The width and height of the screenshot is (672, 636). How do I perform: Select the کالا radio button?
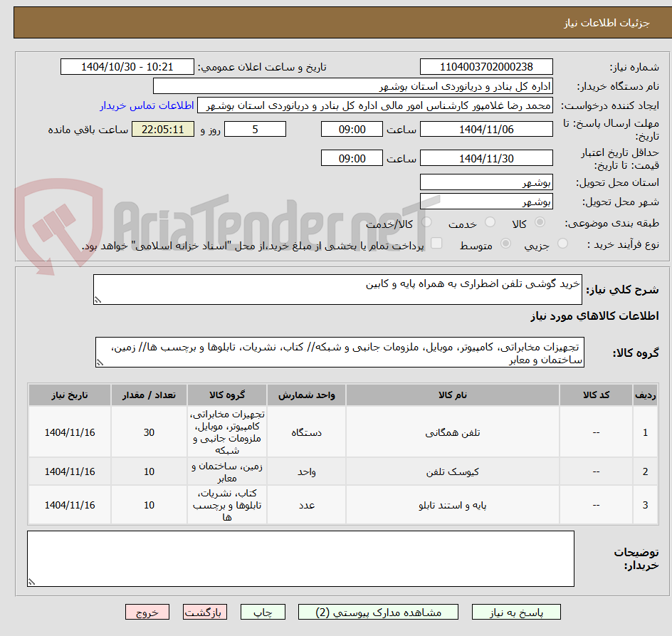click(x=540, y=221)
